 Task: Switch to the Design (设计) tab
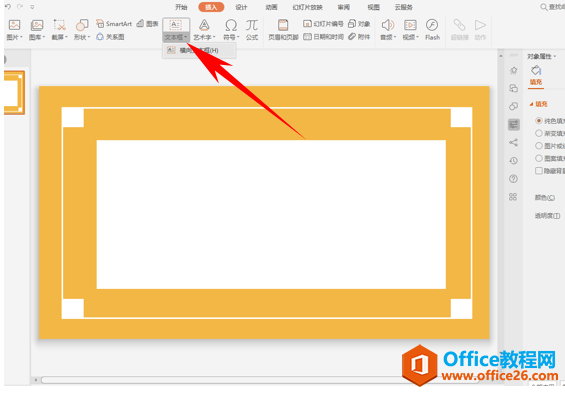241,7
